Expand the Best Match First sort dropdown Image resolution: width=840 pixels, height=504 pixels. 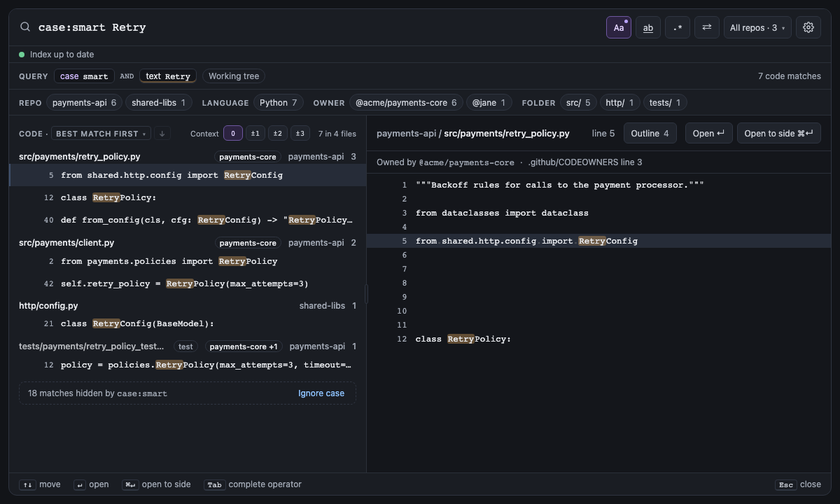point(101,134)
